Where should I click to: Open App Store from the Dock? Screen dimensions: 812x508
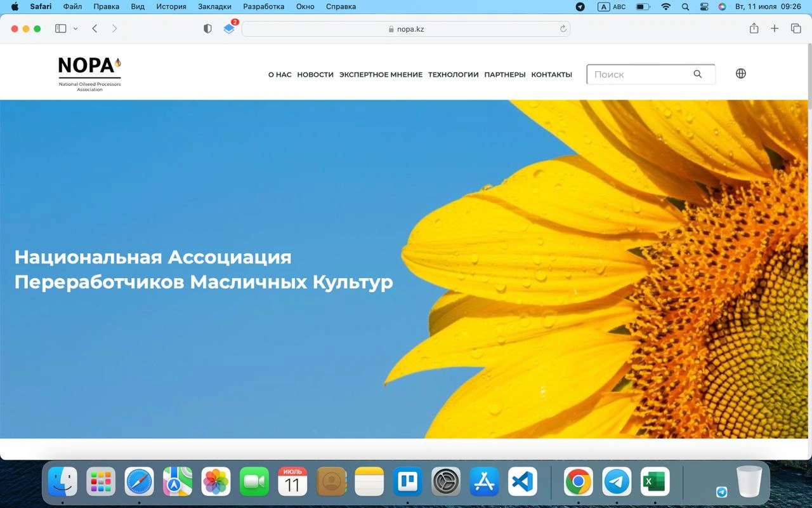pyautogui.click(x=484, y=481)
